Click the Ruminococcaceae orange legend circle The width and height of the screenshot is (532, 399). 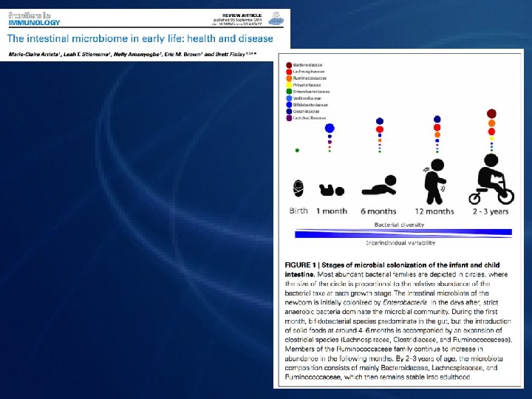click(289, 78)
